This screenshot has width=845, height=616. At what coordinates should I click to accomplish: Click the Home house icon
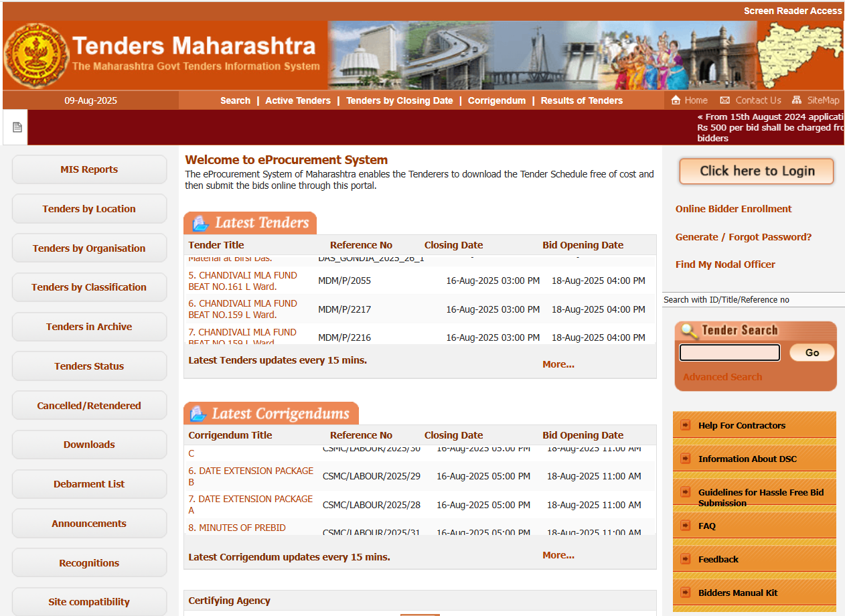[x=676, y=100]
